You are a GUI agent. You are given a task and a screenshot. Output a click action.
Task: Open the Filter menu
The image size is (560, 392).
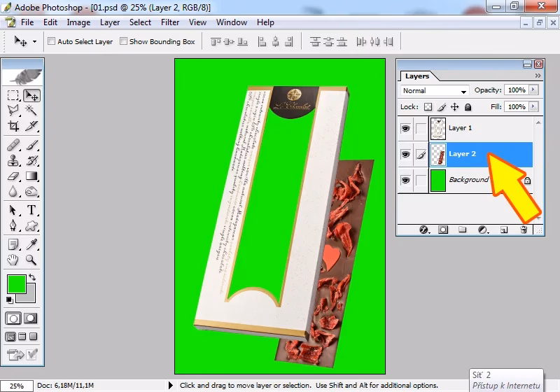(170, 22)
